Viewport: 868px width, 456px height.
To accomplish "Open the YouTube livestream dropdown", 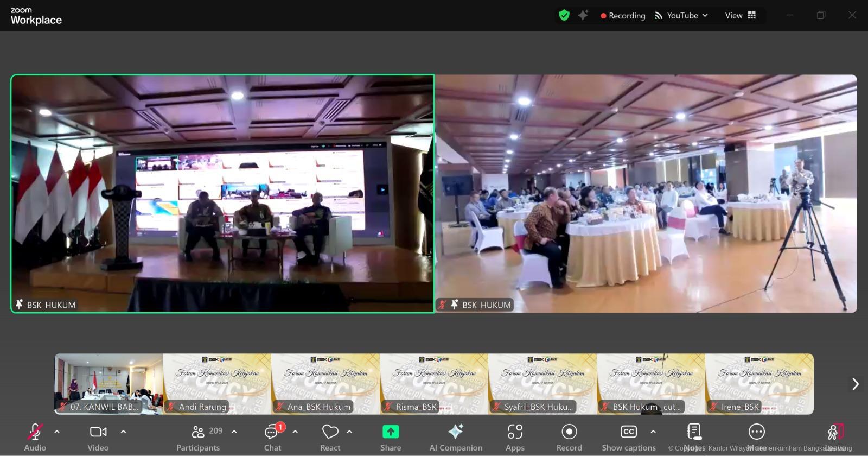I will click(x=682, y=16).
